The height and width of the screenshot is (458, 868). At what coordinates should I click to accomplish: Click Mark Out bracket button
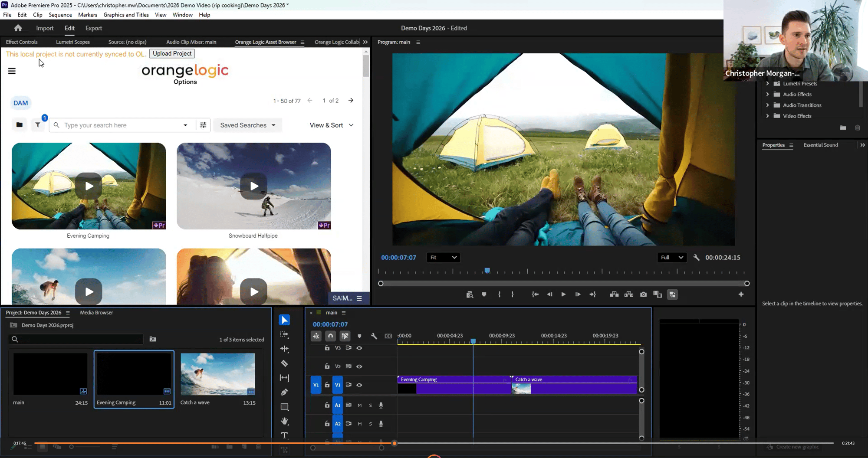click(x=513, y=294)
